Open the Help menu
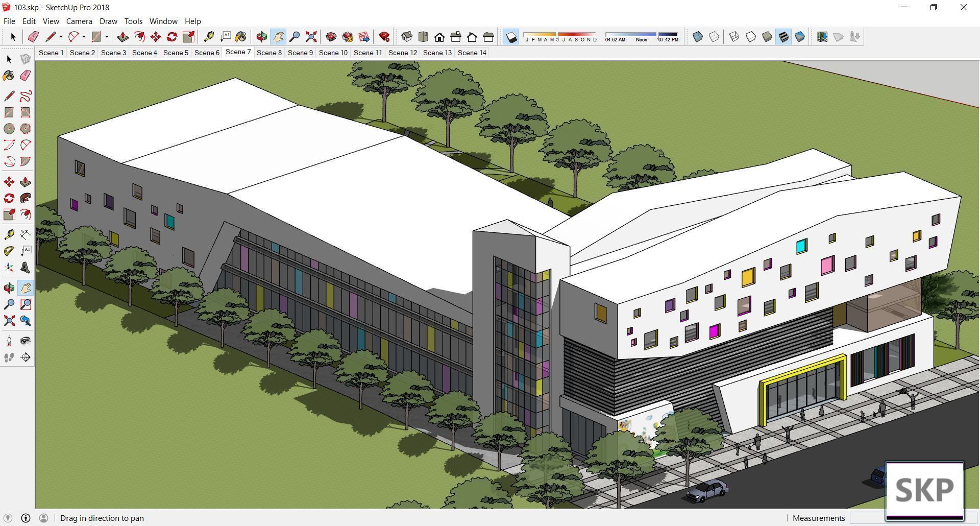980x526 pixels. pyautogui.click(x=192, y=21)
